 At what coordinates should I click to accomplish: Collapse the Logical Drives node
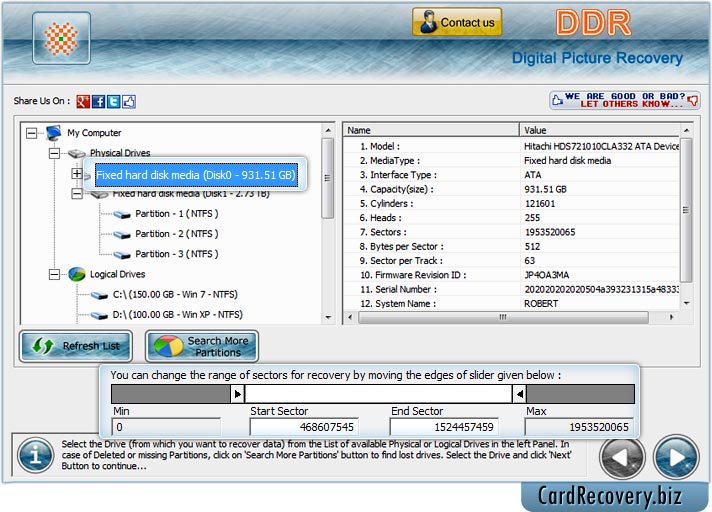54,274
